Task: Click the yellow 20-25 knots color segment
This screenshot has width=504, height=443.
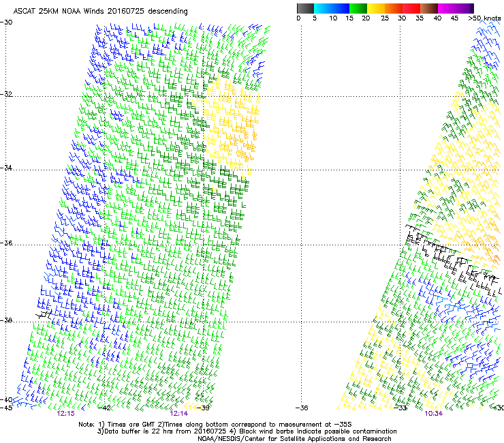Action: click(x=376, y=8)
